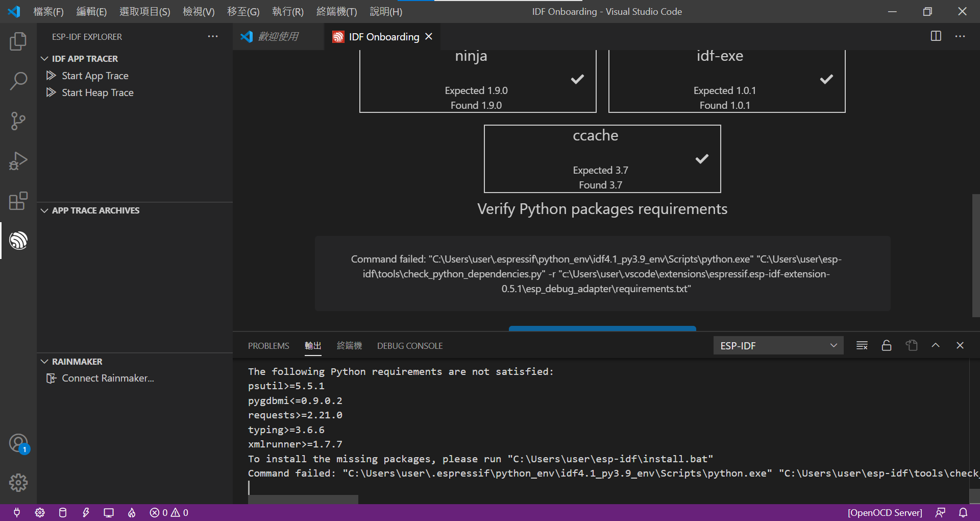Open the feedback icon in status bar
Image resolution: width=980 pixels, height=521 pixels.
pyautogui.click(x=940, y=512)
